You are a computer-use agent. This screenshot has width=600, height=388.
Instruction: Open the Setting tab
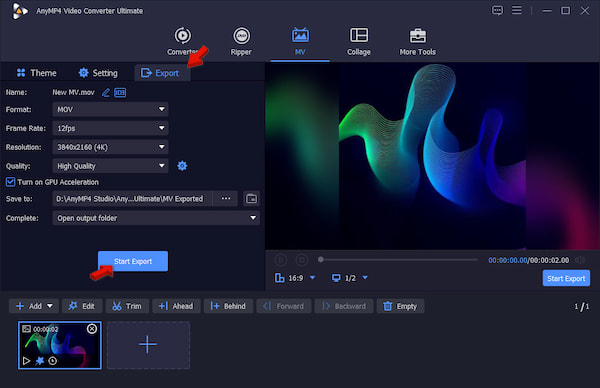click(98, 73)
